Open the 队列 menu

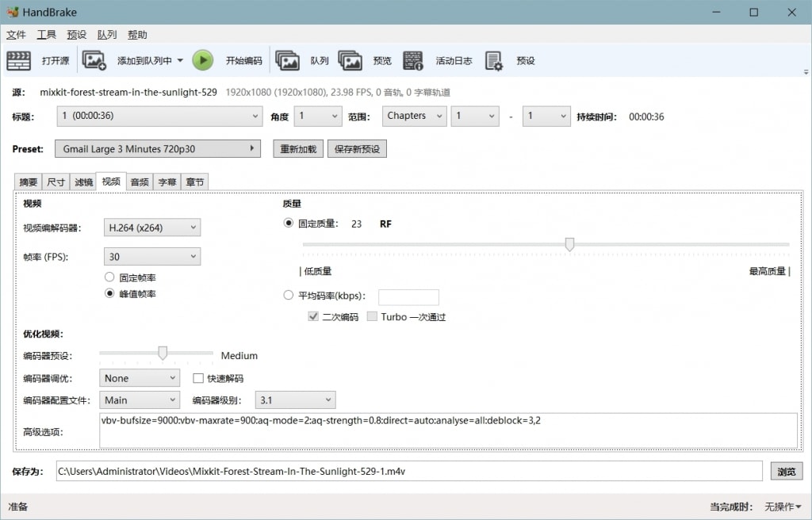(107, 35)
